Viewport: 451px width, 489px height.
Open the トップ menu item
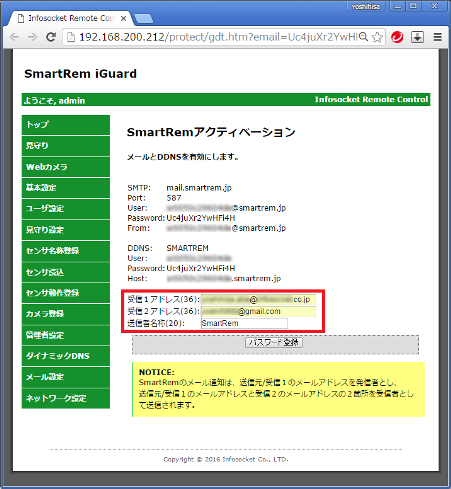pyautogui.click(x=66, y=125)
